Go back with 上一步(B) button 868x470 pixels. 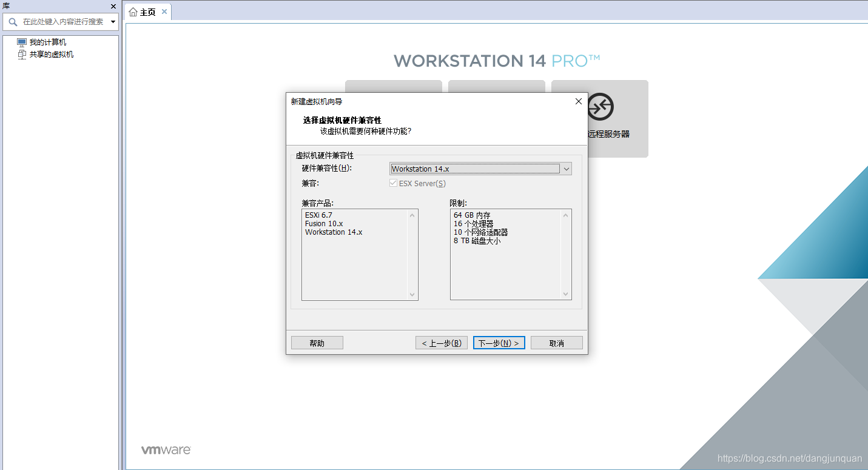pos(441,343)
